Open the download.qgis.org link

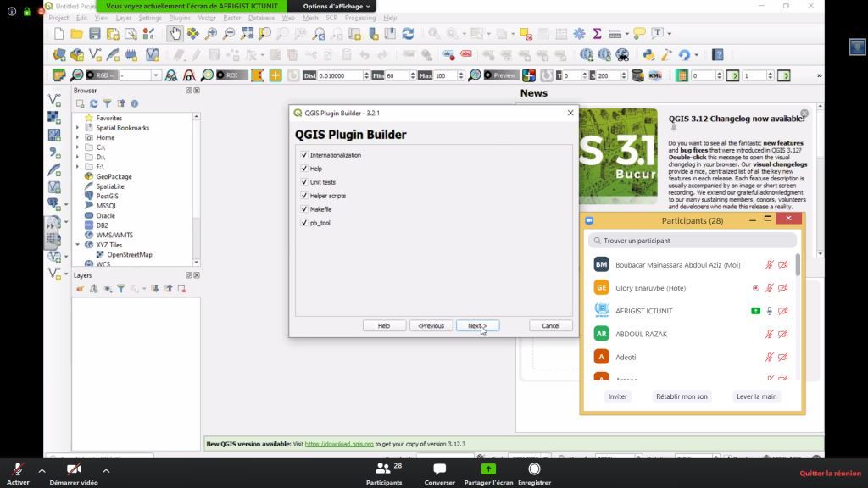pos(339,444)
